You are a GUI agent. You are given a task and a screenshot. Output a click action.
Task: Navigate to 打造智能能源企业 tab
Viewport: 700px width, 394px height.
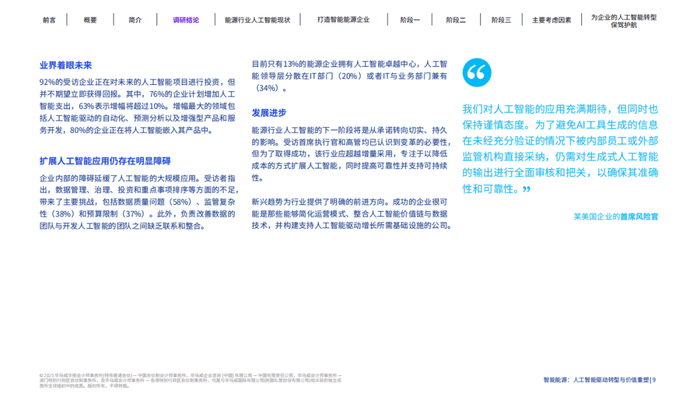[x=343, y=20]
